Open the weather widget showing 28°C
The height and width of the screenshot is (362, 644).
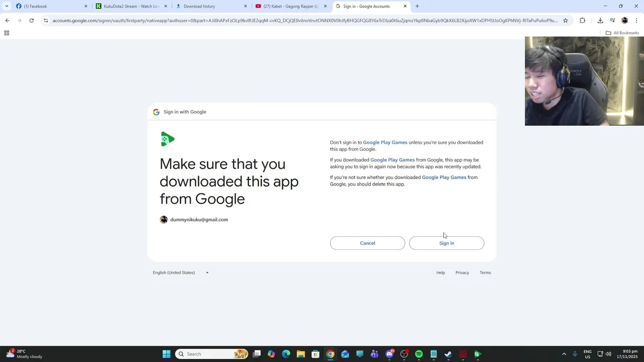24,354
